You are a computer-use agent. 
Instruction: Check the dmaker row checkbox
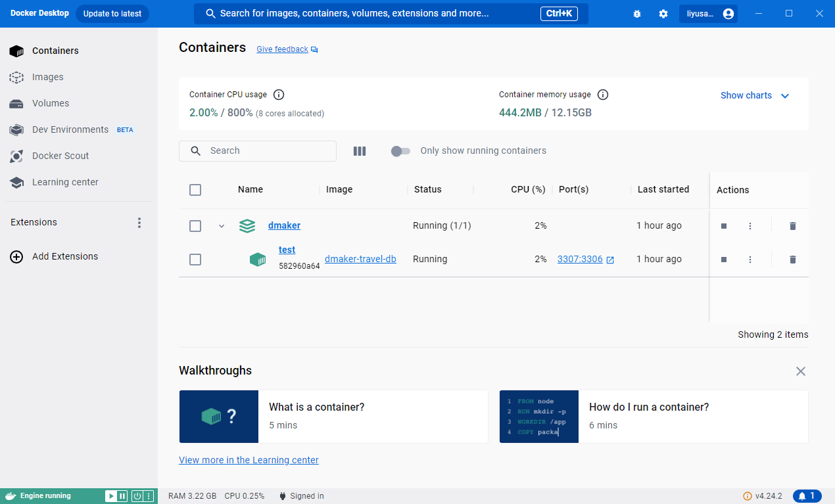(x=195, y=226)
